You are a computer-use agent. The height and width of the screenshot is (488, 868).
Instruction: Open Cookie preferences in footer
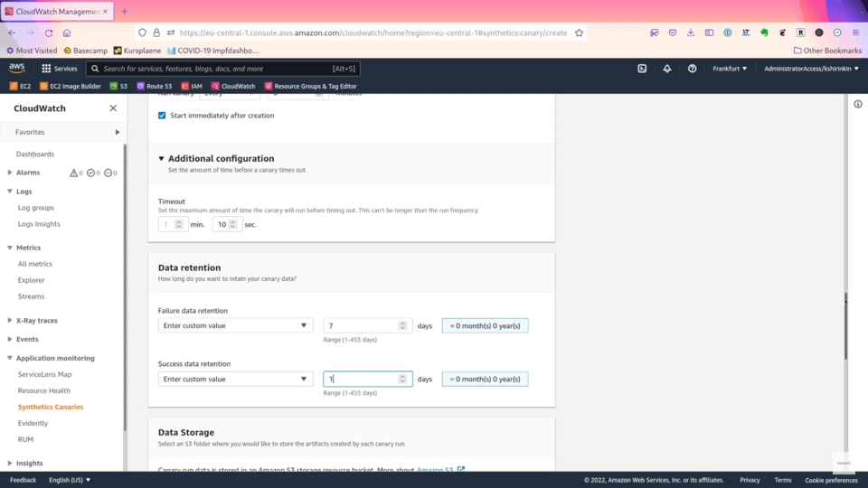832,480
